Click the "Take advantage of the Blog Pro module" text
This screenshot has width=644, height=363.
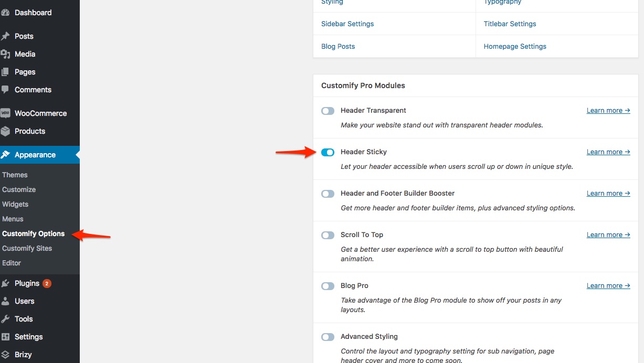(x=451, y=305)
